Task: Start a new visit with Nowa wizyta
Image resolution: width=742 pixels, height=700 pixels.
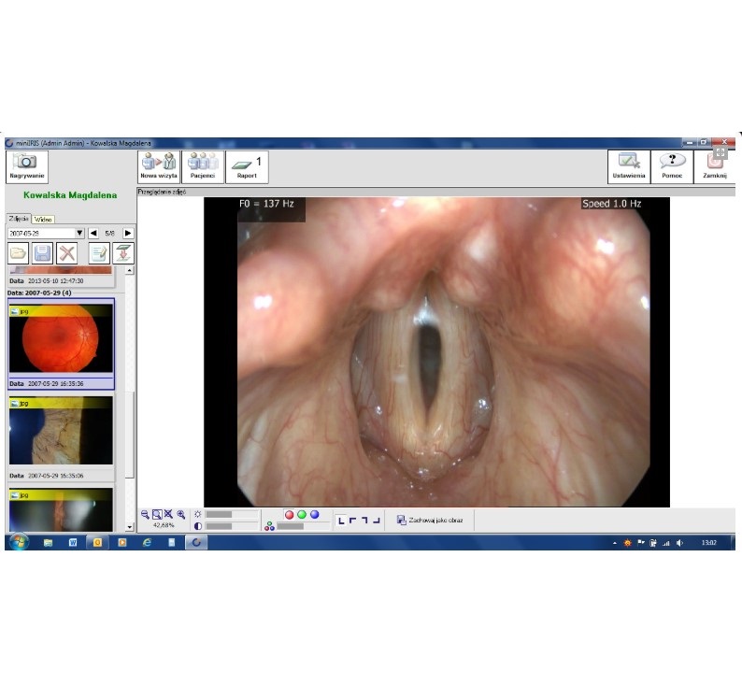Action: pyautogui.click(x=158, y=166)
